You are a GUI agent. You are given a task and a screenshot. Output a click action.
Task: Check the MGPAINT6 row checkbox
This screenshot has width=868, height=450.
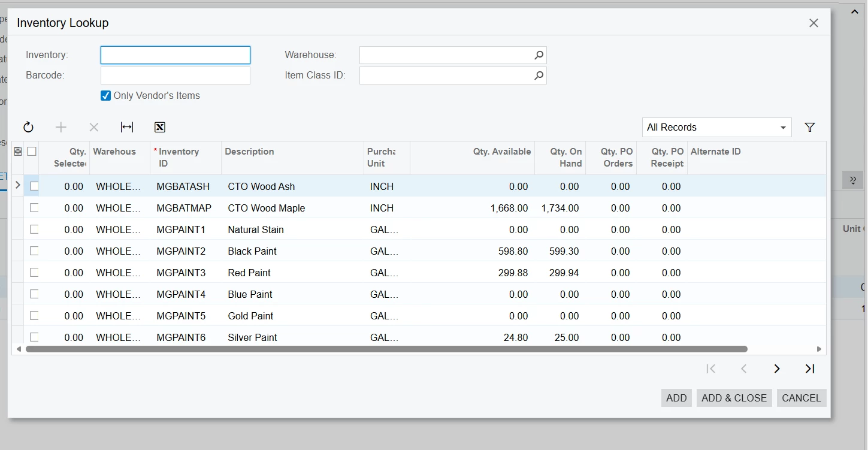click(x=34, y=337)
